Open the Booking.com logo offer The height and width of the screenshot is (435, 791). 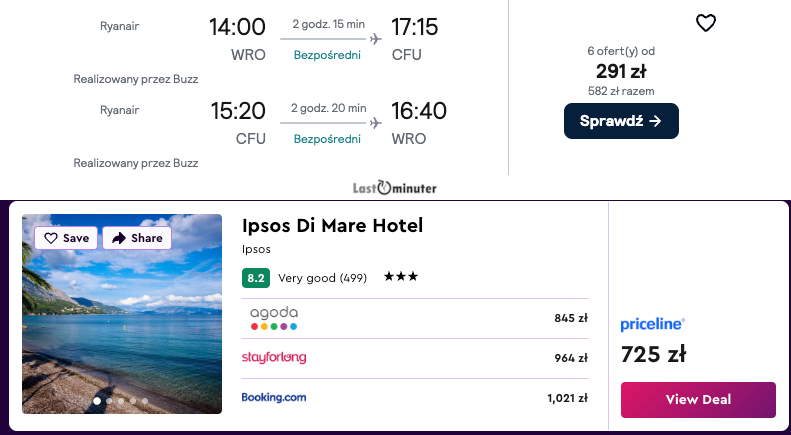tap(274, 397)
